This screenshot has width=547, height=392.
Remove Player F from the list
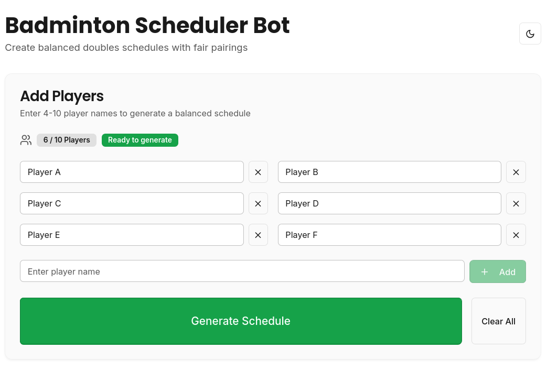(x=516, y=235)
